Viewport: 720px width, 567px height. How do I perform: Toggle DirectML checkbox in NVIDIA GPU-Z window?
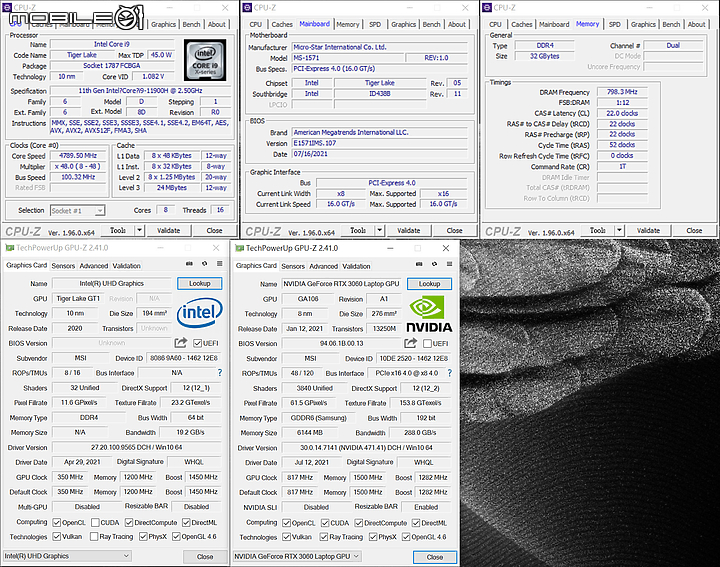[x=416, y=523]
